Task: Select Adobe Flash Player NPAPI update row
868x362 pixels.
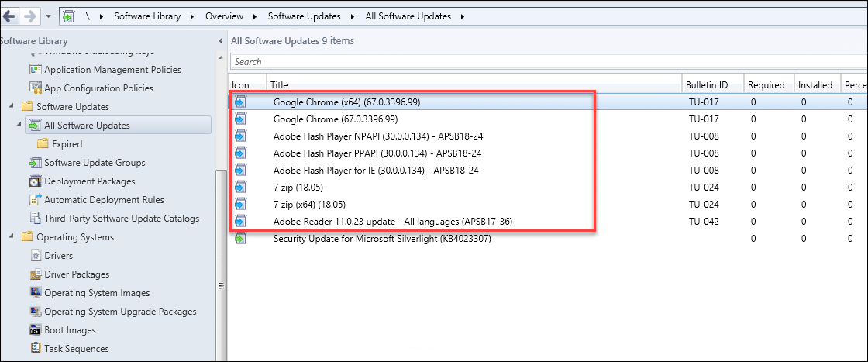Action: (x=548, y=136)
